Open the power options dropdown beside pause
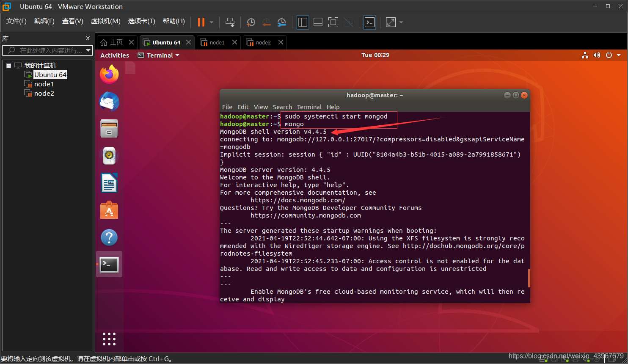628x364 pixels. click(212, 22)
